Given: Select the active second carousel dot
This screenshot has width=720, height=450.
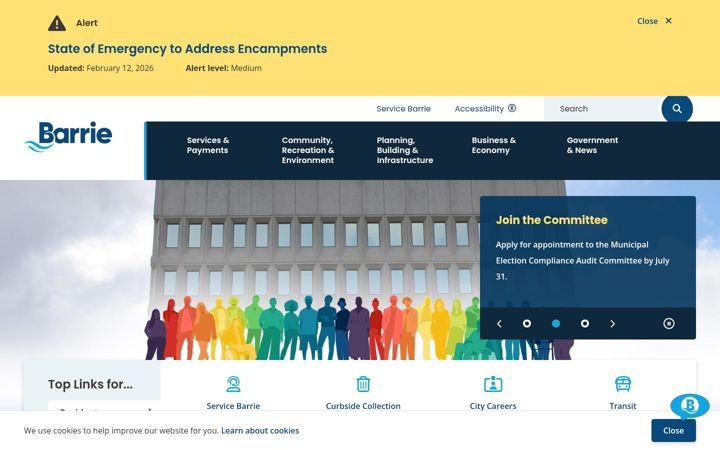Looking at the screenshot, I should tap(556, 323).
